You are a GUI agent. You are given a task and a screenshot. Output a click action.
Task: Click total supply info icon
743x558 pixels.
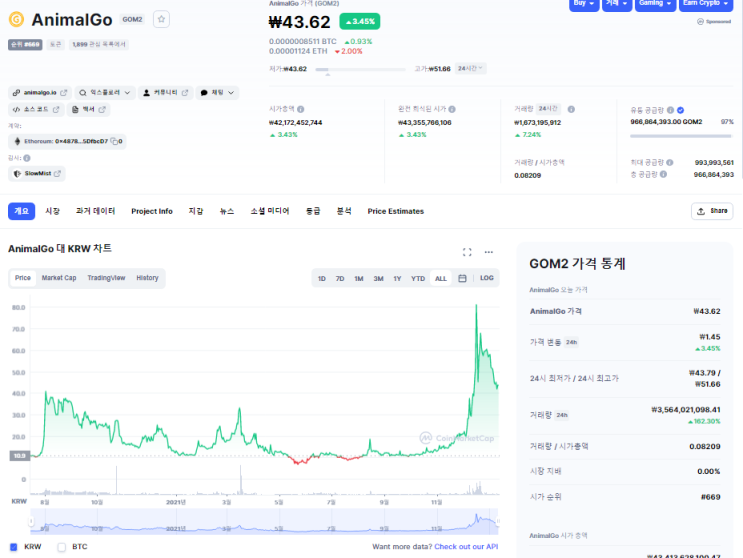pos(663,174)
